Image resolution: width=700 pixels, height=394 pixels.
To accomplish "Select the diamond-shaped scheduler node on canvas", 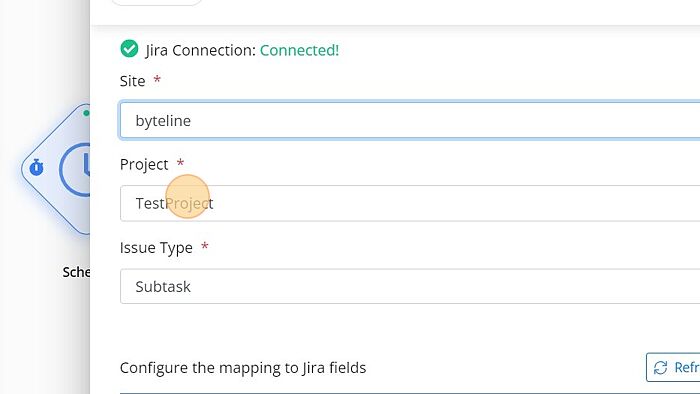I will 56,169.
